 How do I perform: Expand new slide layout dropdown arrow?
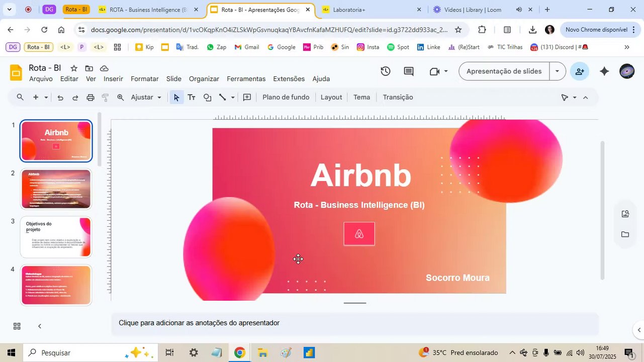pos(46,98)
